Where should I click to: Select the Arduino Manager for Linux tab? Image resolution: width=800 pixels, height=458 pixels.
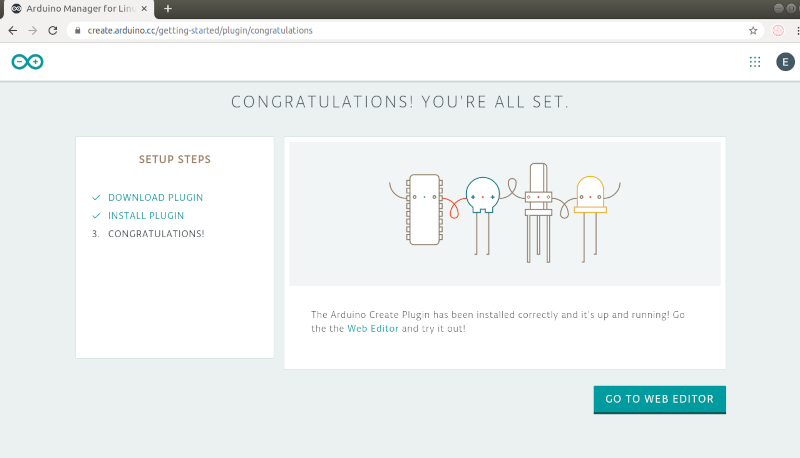[79, 9]
